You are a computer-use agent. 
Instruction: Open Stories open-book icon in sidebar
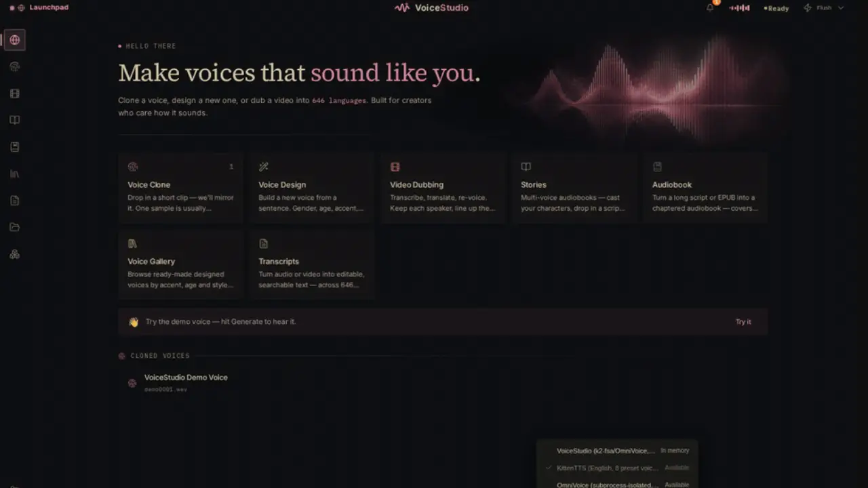coord(14,120)
